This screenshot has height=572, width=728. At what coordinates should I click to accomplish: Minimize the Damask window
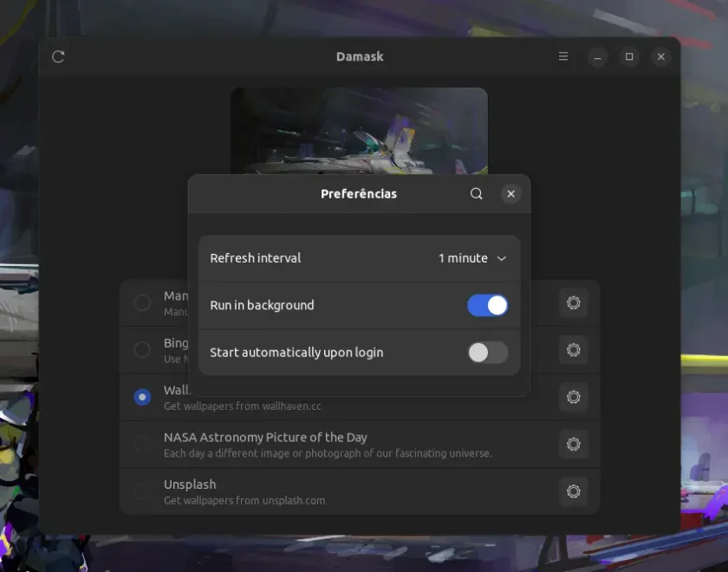pos(597,56)
